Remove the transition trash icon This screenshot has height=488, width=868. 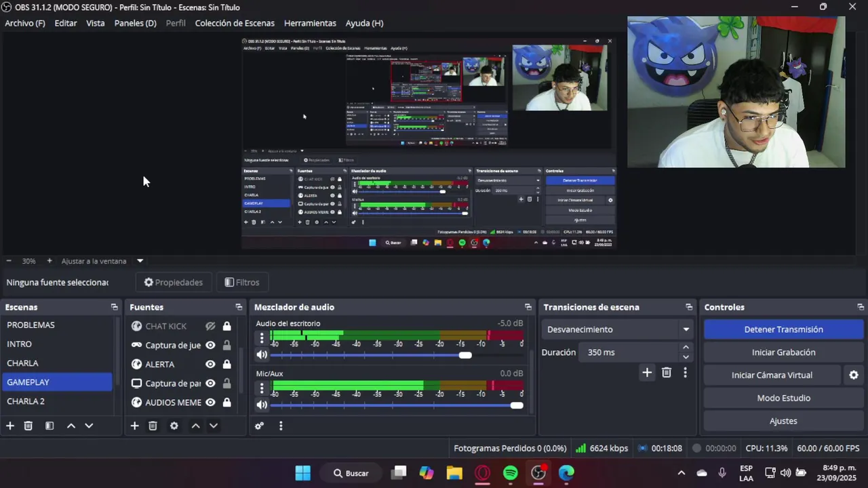[x=667, y=372]
